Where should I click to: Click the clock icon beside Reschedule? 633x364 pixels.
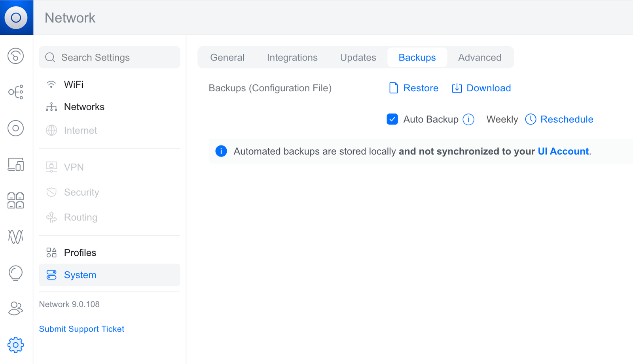tap(530, 119)
